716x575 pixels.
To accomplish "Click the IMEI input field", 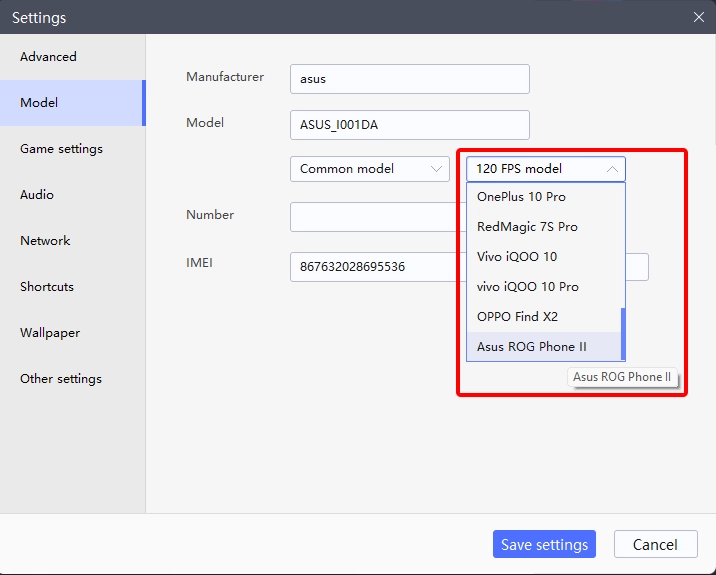I will click(378, 267).
